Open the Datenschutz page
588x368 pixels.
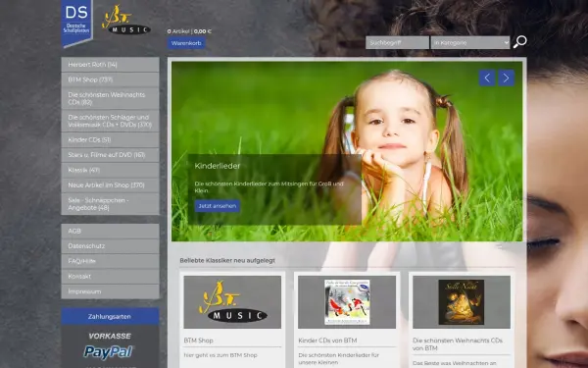pos(110,246)
